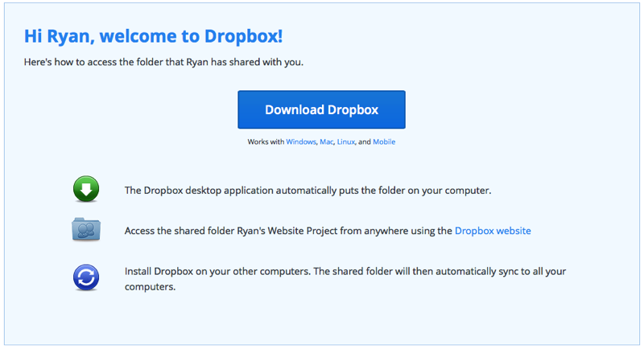The height and width of the screenshot is (349, 644).
Task: Click the blue sync arrows icon
Action: coord(86,277)
